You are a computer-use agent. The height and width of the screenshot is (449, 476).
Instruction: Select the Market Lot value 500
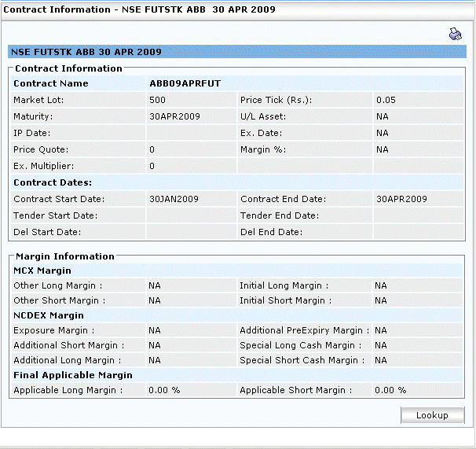point(157,100)
